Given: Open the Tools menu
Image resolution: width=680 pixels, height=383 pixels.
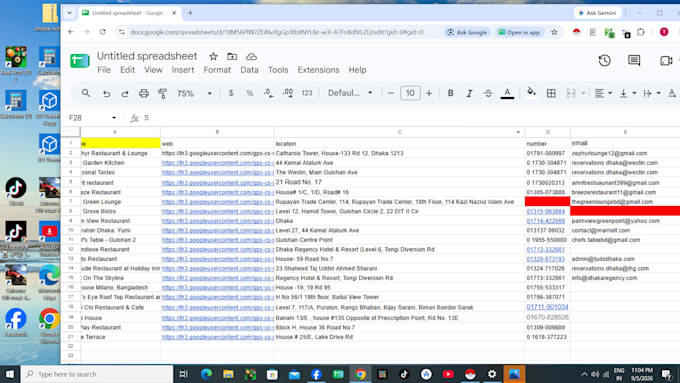Looking at the screenshot, I should (x=278, y=70).
